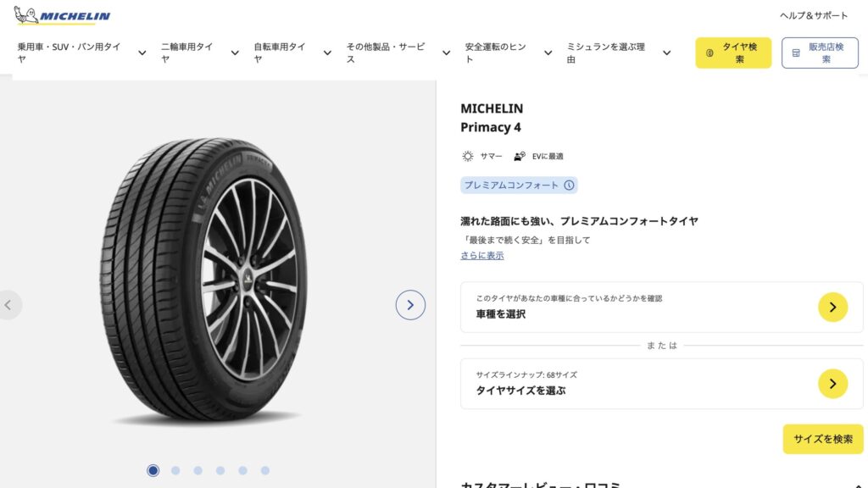Click the さらに表示 link

481,255
